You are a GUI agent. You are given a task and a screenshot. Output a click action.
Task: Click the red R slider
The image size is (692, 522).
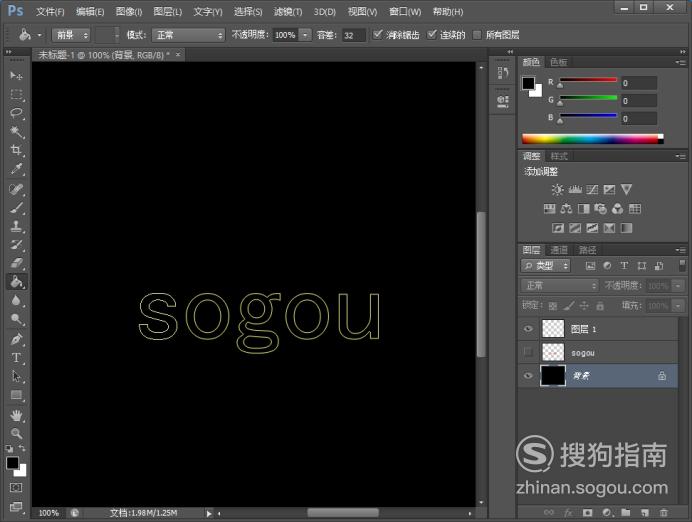(x=588, y=82)
